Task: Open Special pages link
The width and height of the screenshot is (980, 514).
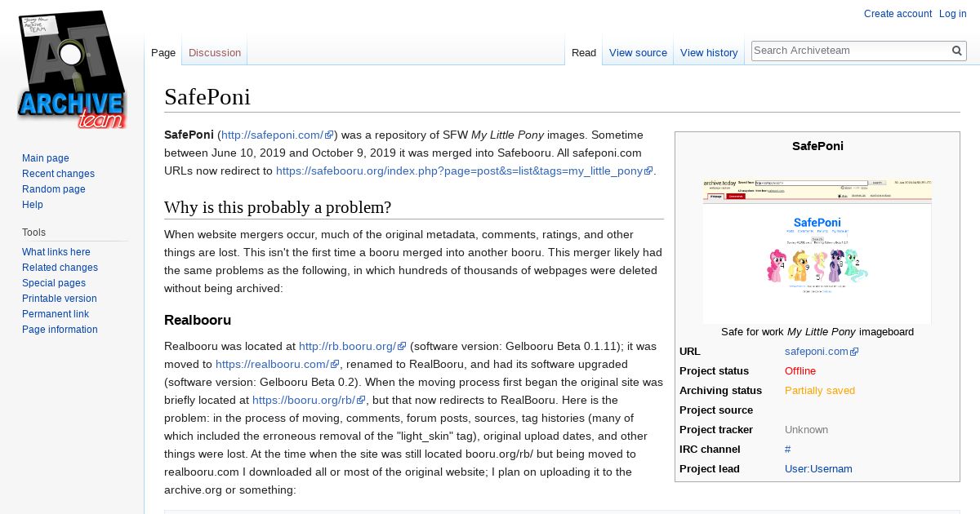Action: pyautogui.click(x=54, y=283)
